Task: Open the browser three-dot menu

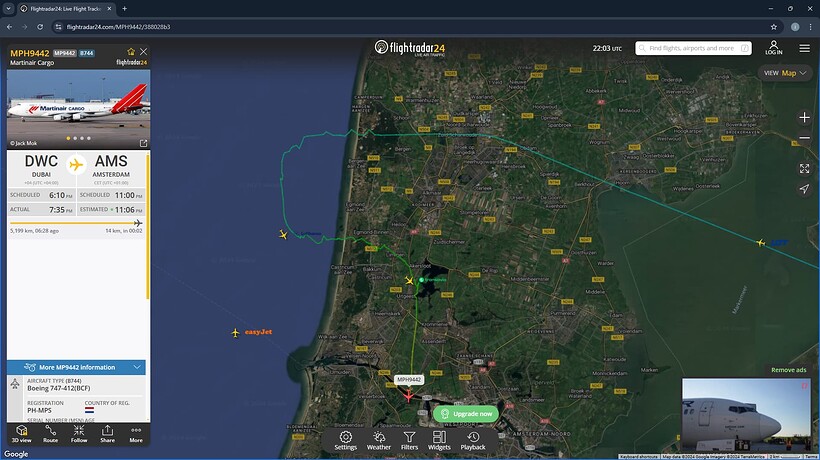Action: point(811,27)
